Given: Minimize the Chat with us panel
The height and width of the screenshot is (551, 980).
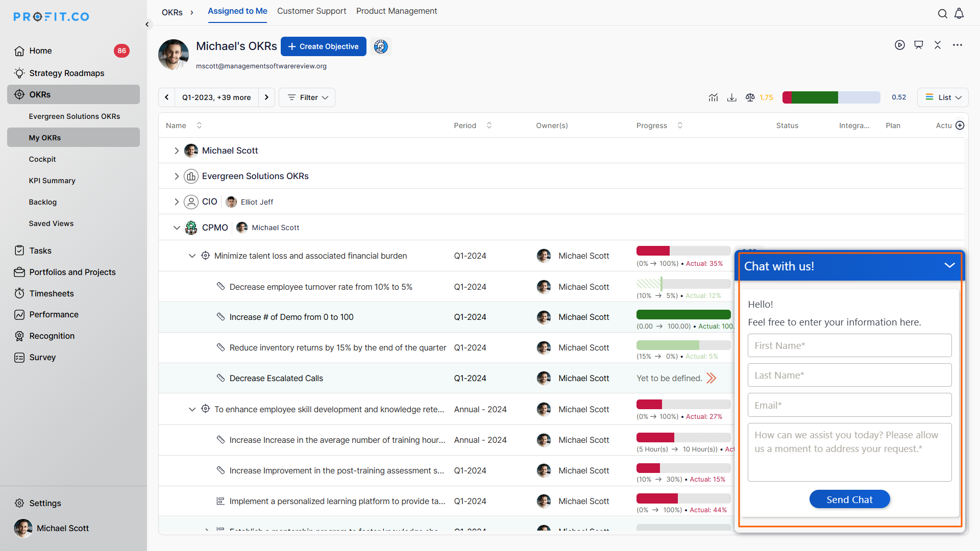Looking at the screenshot, I should click(949, 265).
